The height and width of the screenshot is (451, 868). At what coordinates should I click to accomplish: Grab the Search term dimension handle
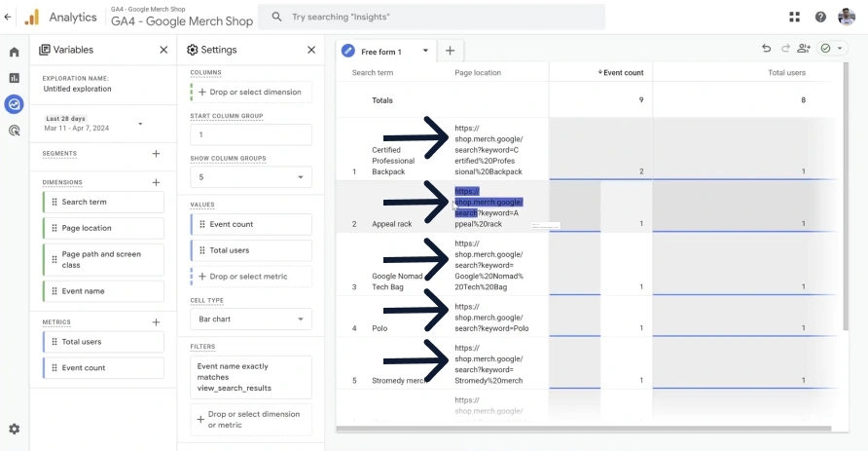[54, 202]
